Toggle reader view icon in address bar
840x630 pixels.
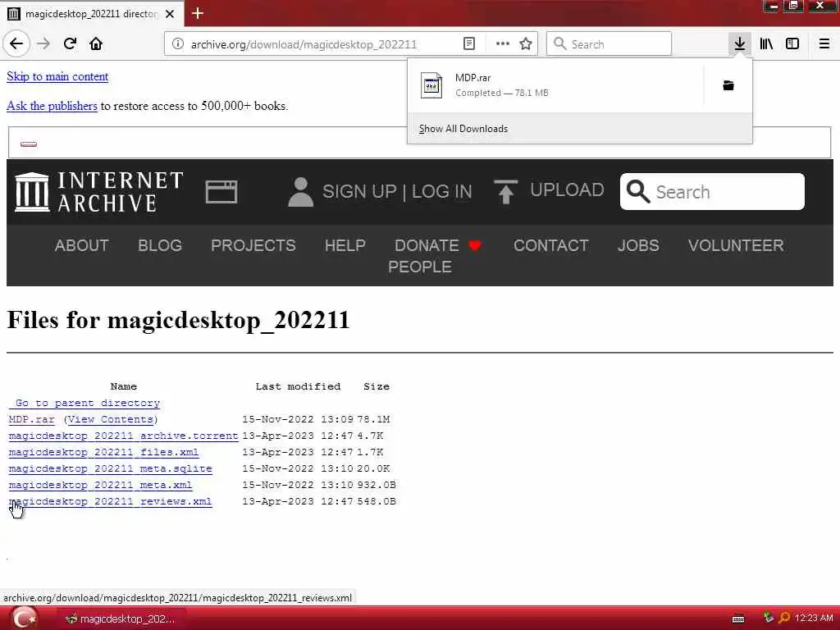pos(469,44)
